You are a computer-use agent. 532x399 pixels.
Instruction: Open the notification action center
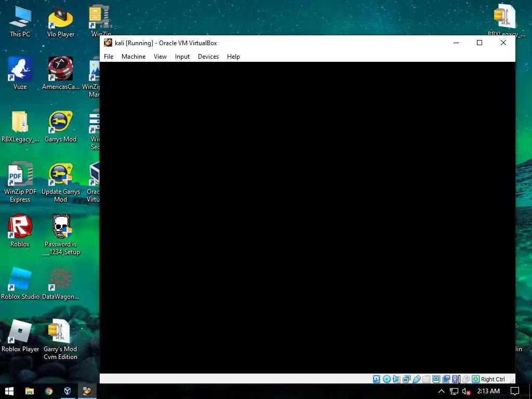tap(515, 391)
